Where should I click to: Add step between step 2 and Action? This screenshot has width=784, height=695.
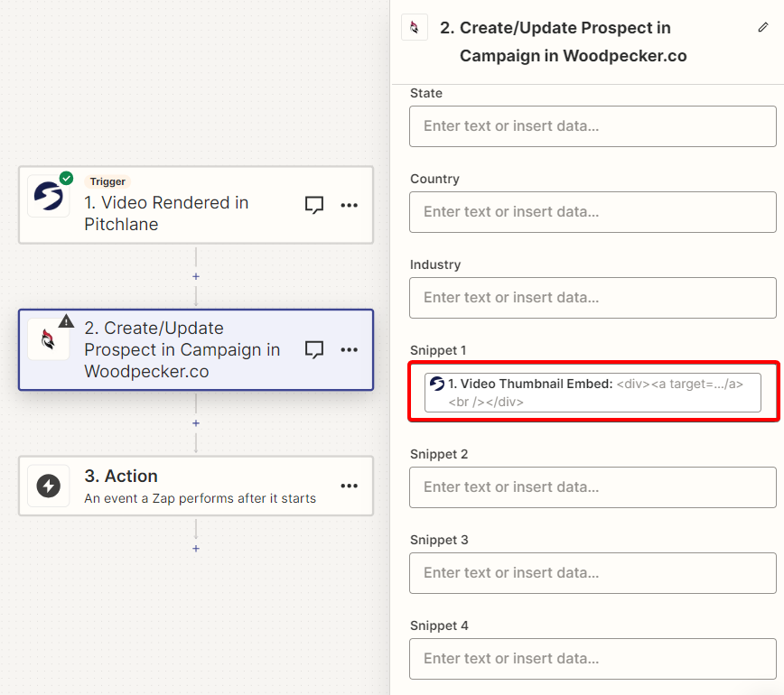196,423
